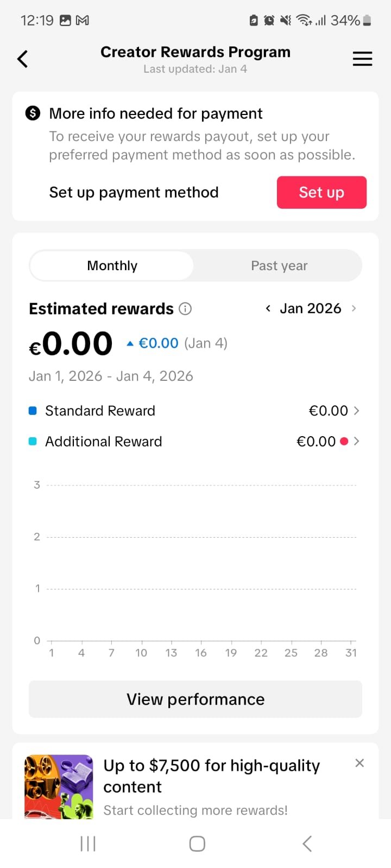Tap the Jan 2026 month selector

(x=311, y=309)
